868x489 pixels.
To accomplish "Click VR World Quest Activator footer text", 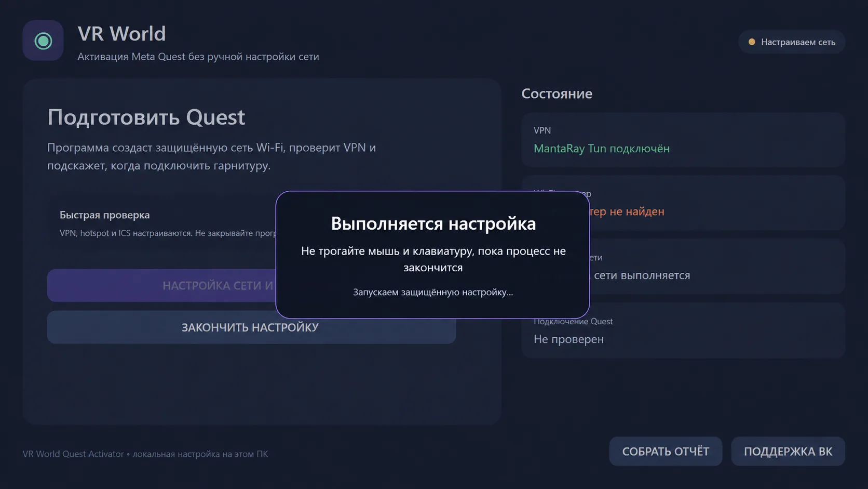I will click(145, 454).
